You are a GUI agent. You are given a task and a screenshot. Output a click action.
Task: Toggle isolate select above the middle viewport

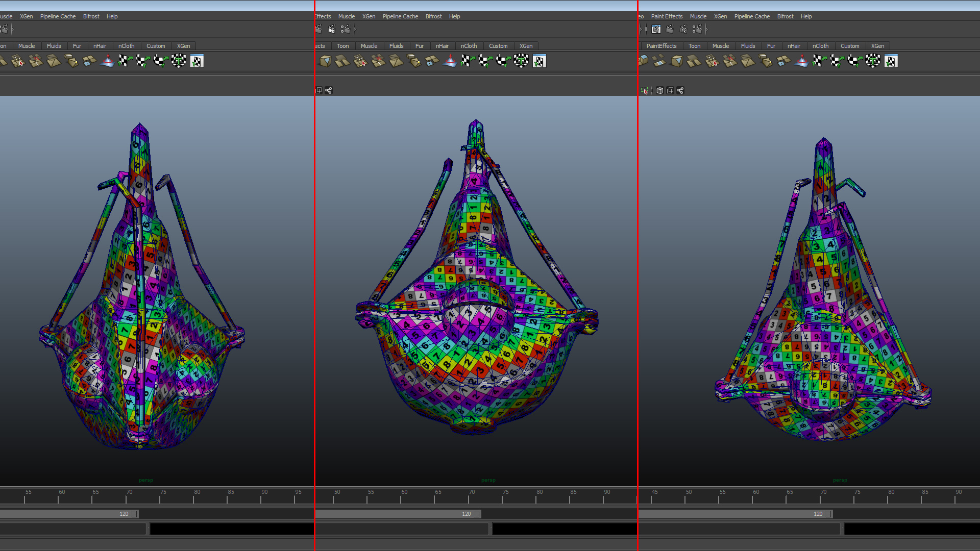click(318, 90)
